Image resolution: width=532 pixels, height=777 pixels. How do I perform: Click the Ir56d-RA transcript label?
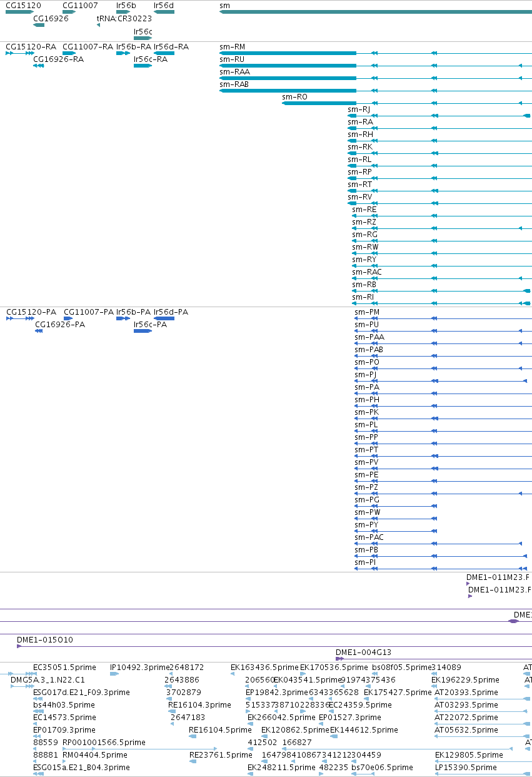(171, 47)
